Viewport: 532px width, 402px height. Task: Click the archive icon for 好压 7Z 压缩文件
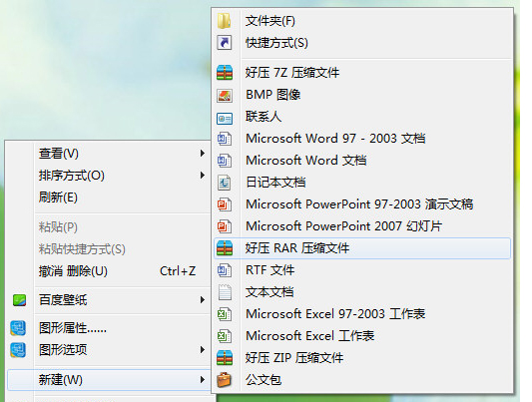coord(225,73)
